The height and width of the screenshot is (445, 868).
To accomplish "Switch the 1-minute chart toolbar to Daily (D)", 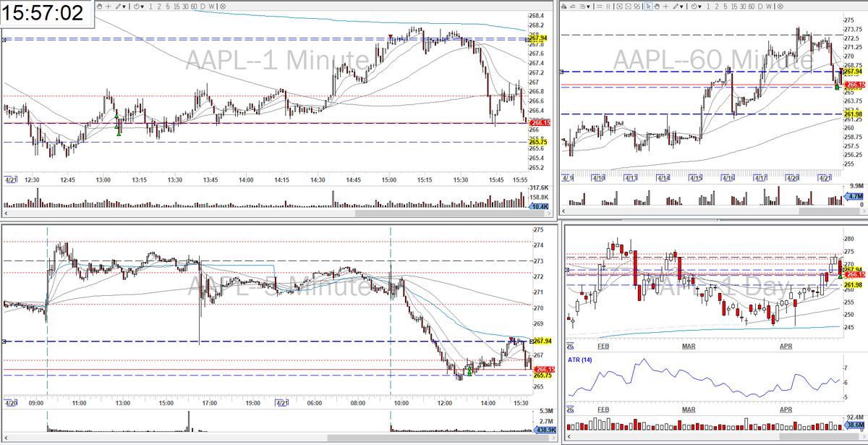I will [203, 6].
